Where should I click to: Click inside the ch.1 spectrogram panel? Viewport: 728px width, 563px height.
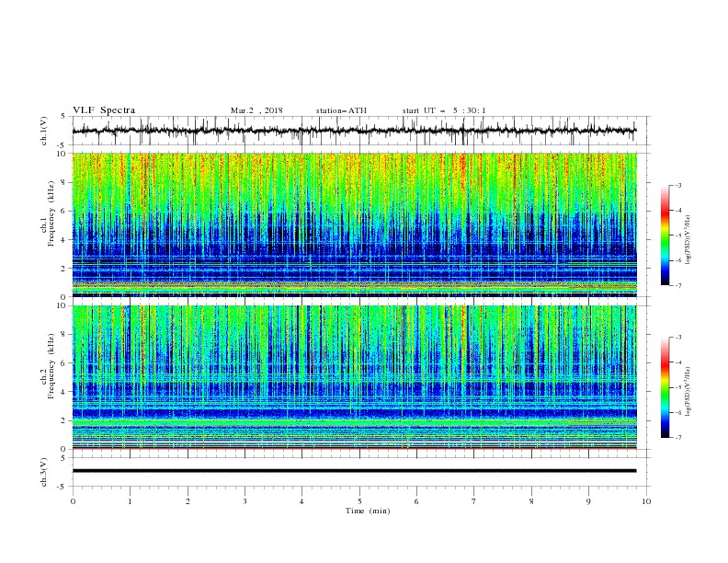[355, 224]
